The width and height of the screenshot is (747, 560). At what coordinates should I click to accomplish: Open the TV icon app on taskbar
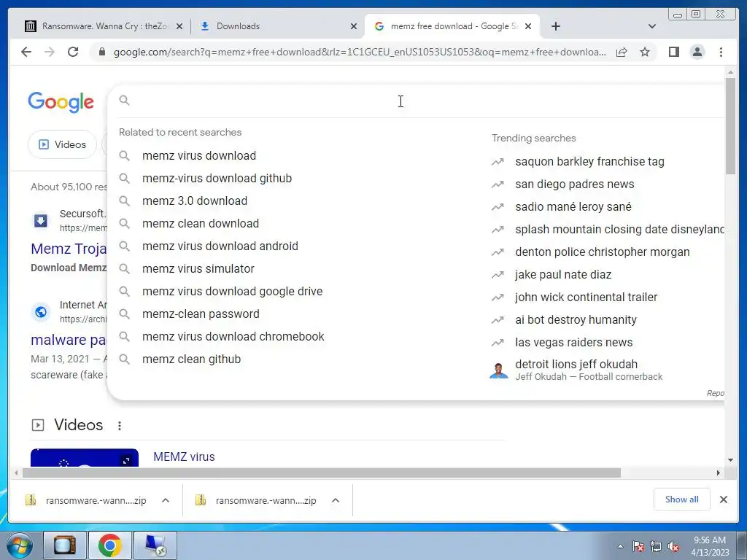[65, 545]
